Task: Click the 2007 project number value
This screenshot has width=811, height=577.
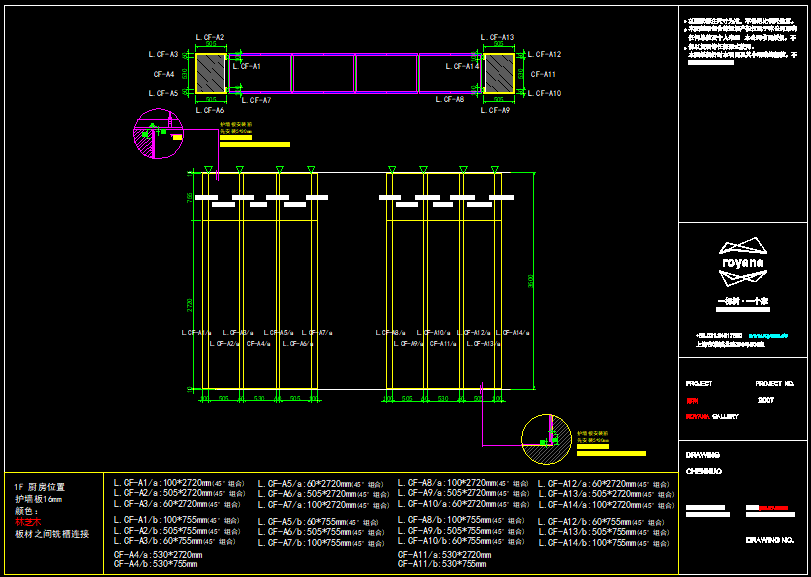Action: 766,399
